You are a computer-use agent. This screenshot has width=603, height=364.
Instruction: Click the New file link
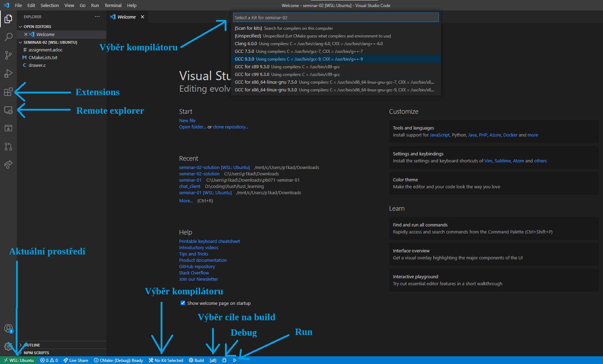pyautogui.click(x=187, y=120)
